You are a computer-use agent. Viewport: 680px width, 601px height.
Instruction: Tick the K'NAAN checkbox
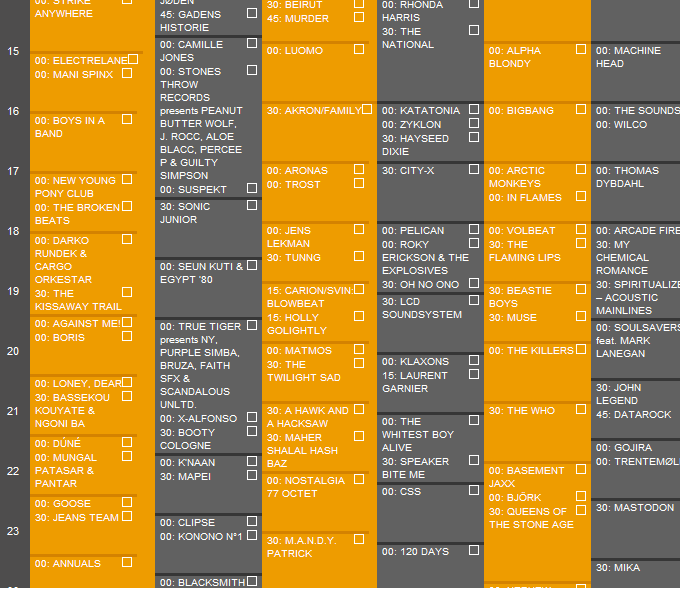[252, 461]
